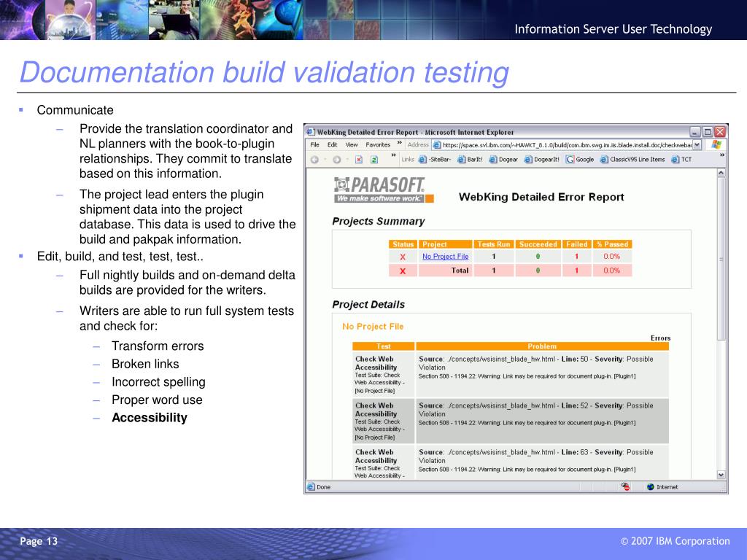The width and height of the screenshot is (747, 560).
Task: Click the Status column header
Action: pos(403,244)
